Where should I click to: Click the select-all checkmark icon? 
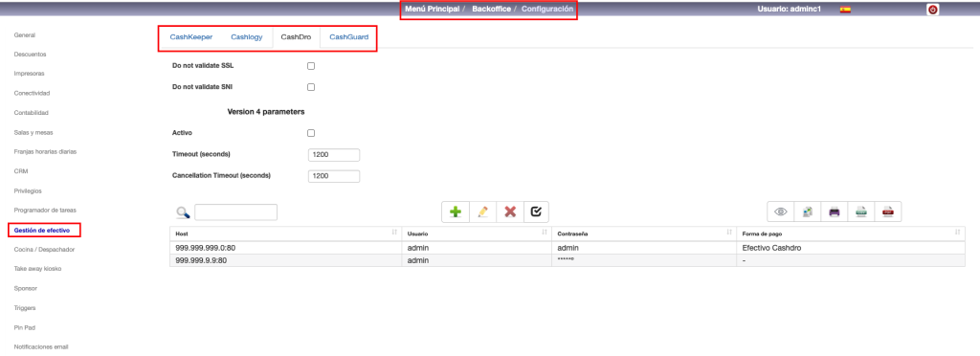(x=536, y=211)
